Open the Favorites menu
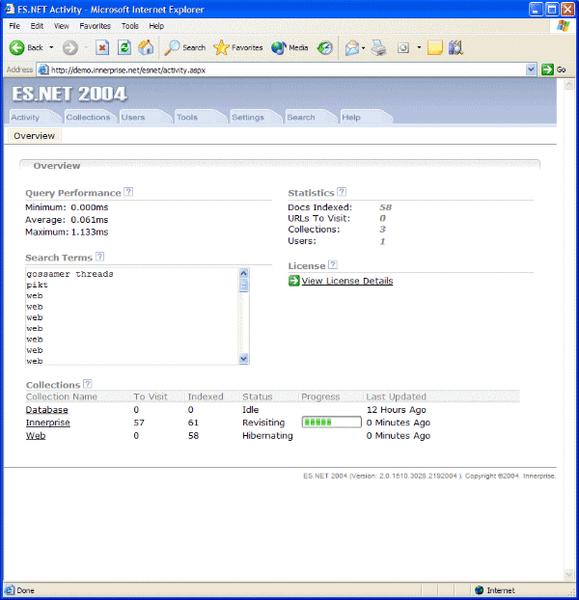This screenshot has width=579, height=600. 95,26
